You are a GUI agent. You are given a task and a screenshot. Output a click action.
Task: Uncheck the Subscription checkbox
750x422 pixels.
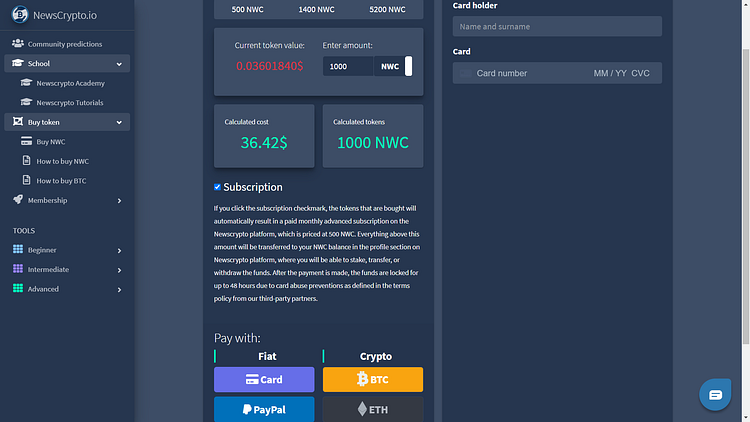217,187
